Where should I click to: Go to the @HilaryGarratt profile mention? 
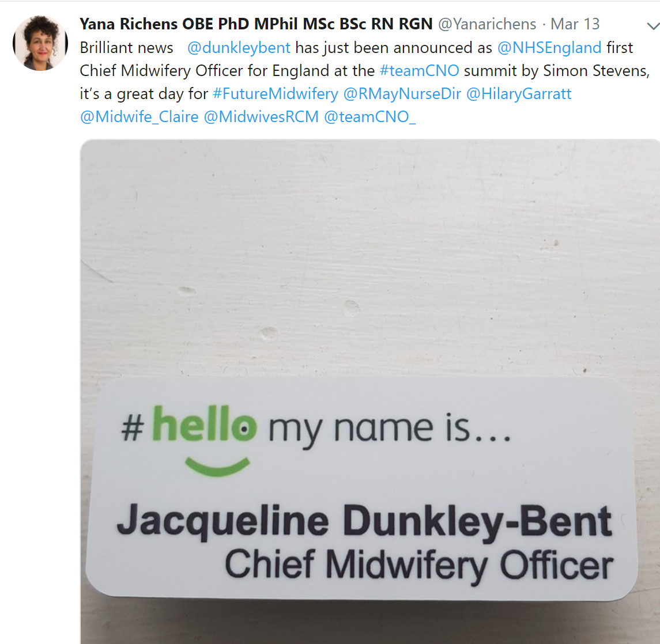click(519, 94)
